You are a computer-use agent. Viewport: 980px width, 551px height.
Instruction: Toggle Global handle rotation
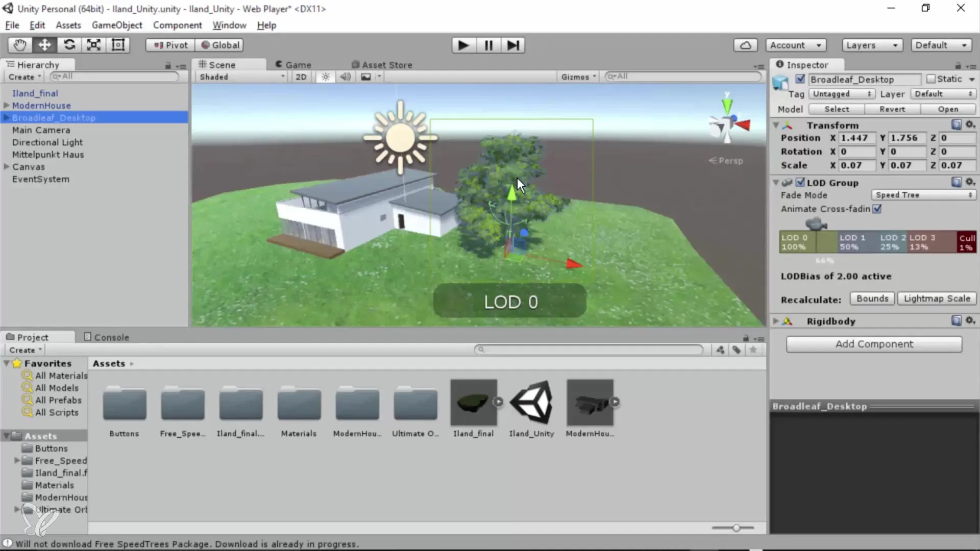[219, 45]
